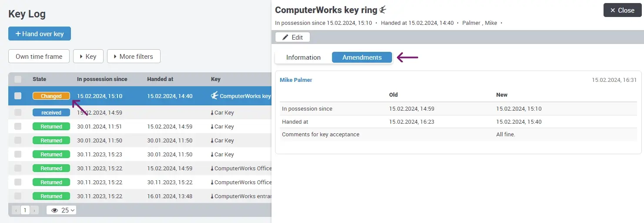Image resolution: width=644 pixels, height=223 pixels.
Task: Click the date 30.11.2023, 15:23
Action: point(100,154)
